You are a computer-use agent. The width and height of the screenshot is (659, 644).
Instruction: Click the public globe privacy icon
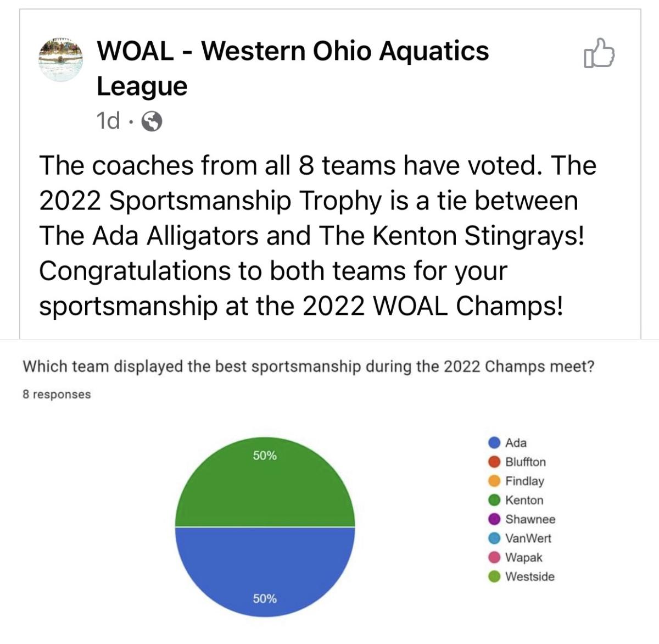point(152,121)
